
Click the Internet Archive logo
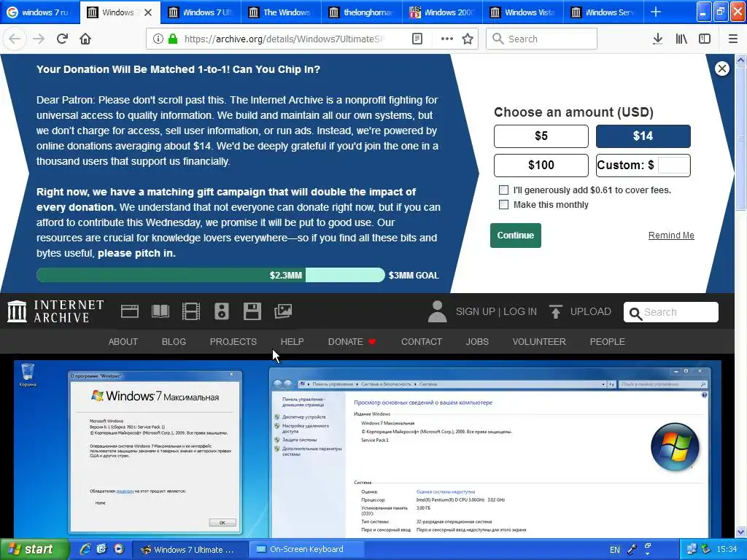[55, 311]
